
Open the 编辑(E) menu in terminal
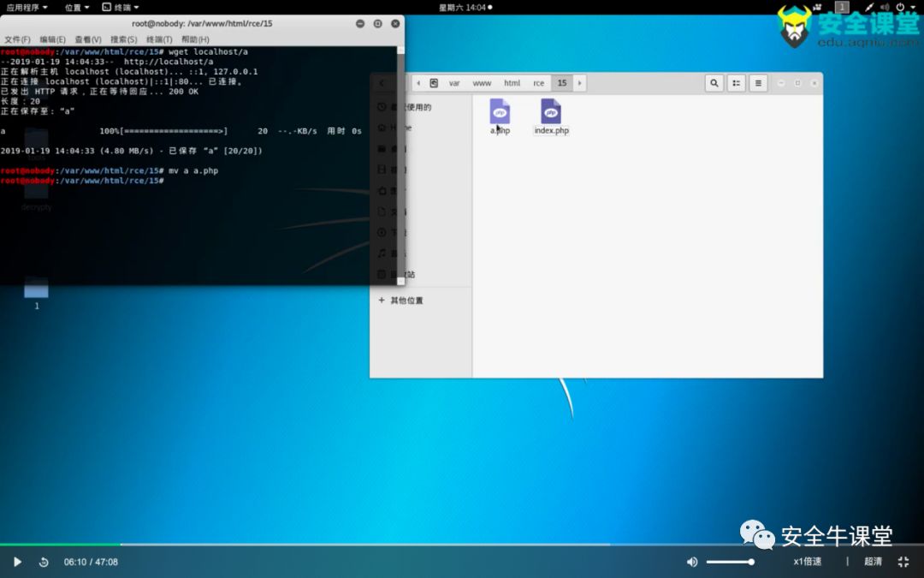tap(52, 39)
